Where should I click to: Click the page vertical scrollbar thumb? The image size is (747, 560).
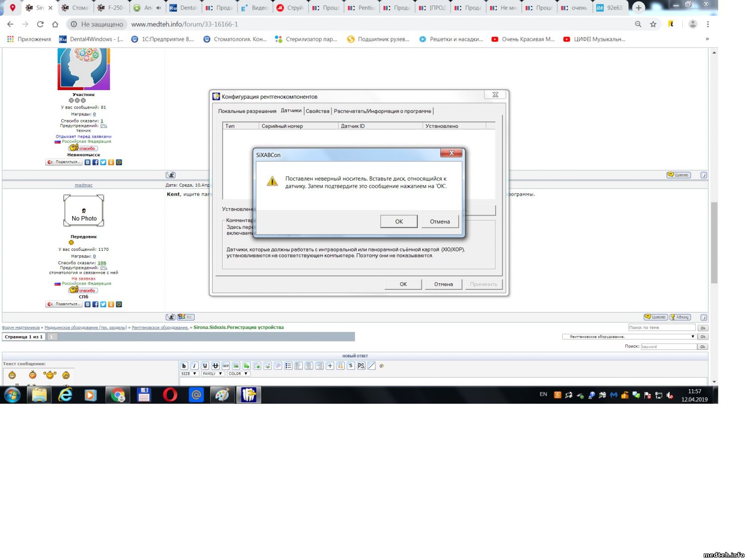714,242
